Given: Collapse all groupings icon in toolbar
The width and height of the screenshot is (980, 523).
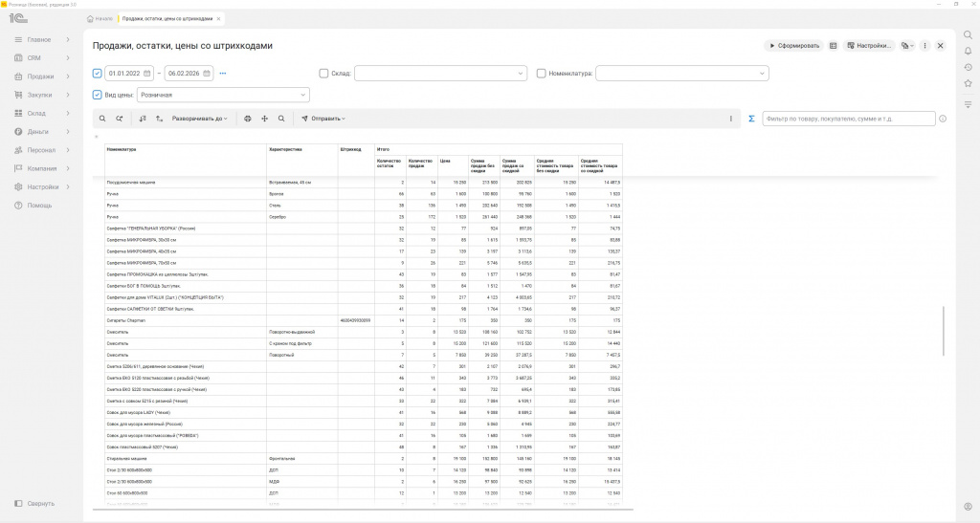Looking at the screenshot, I should [143, 119].
